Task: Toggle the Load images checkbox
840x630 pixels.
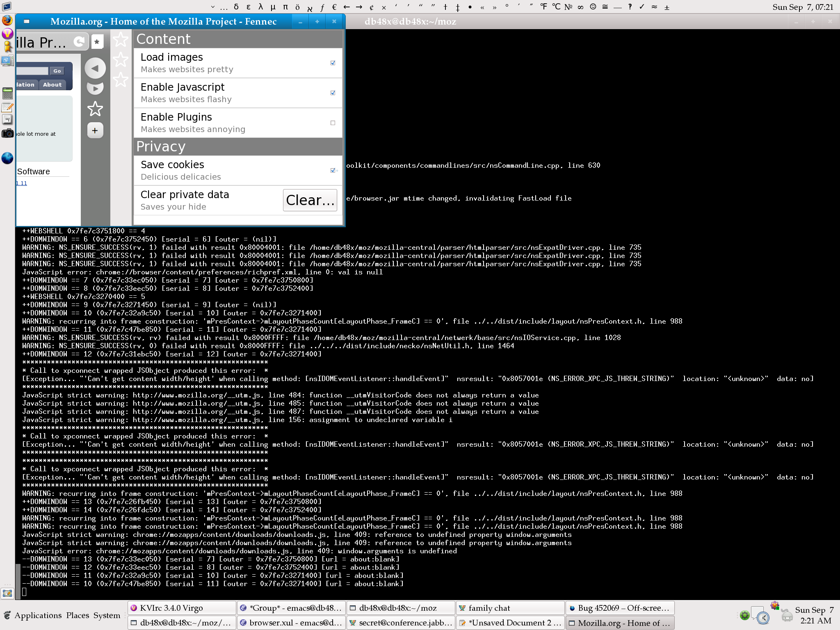Action: coord(333,63)
